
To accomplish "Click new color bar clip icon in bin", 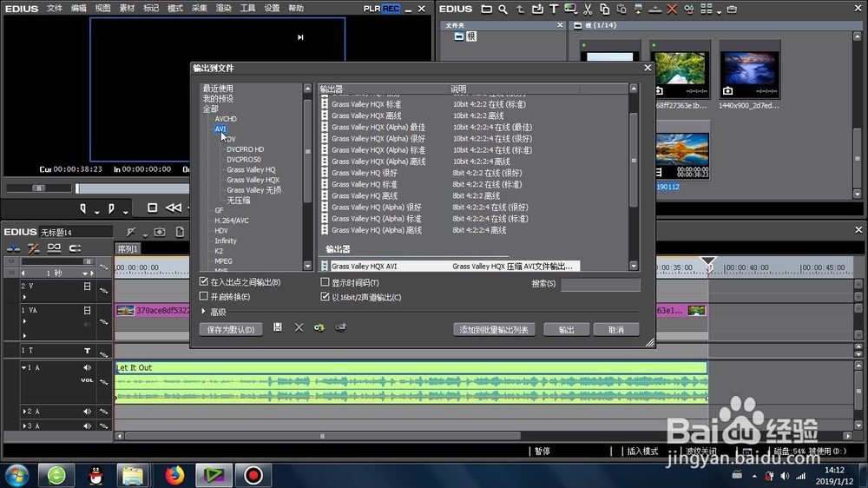I will (570, 9).
